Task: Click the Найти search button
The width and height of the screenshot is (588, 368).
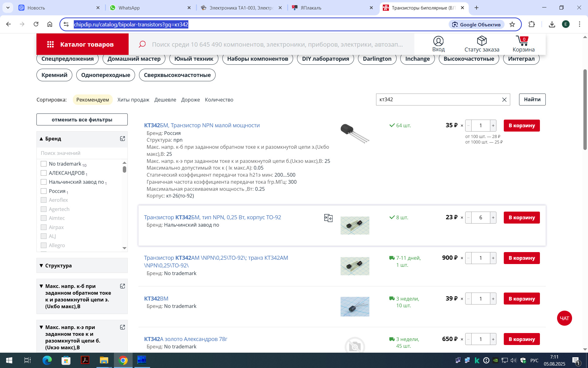Action: tap(532, 99)
